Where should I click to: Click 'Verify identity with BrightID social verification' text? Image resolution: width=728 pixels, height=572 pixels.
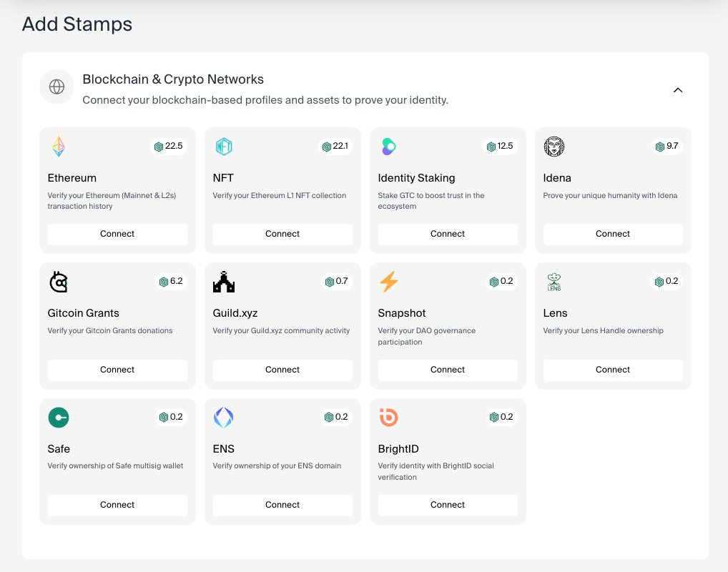pos(436,471)
